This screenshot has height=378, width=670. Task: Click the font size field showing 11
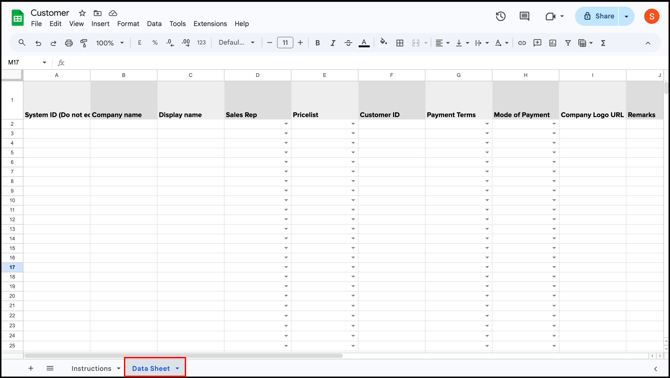pyautogui.click(x=285, y=43)
